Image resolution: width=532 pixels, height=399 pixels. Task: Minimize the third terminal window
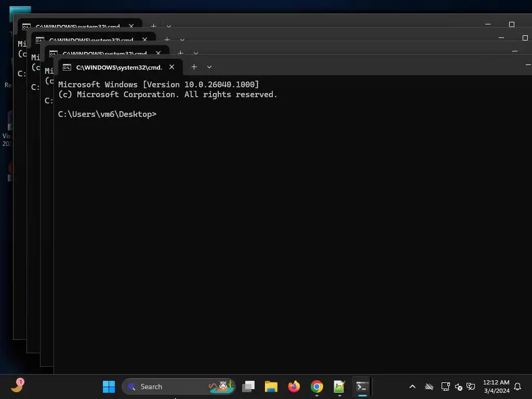tap(501, 37)
